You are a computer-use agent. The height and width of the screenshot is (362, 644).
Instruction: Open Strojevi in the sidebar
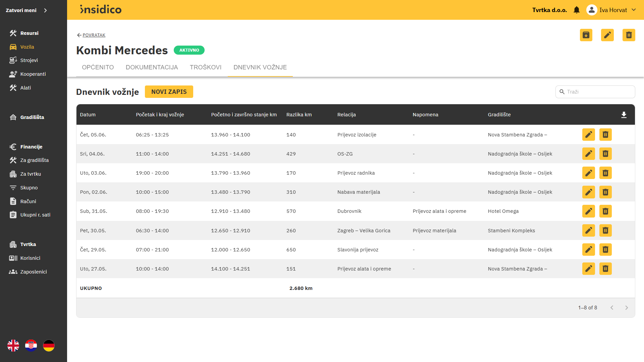point(29,60)
